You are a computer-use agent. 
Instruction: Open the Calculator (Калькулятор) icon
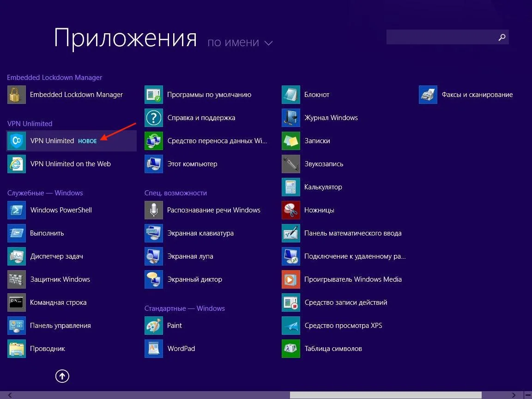291,187
